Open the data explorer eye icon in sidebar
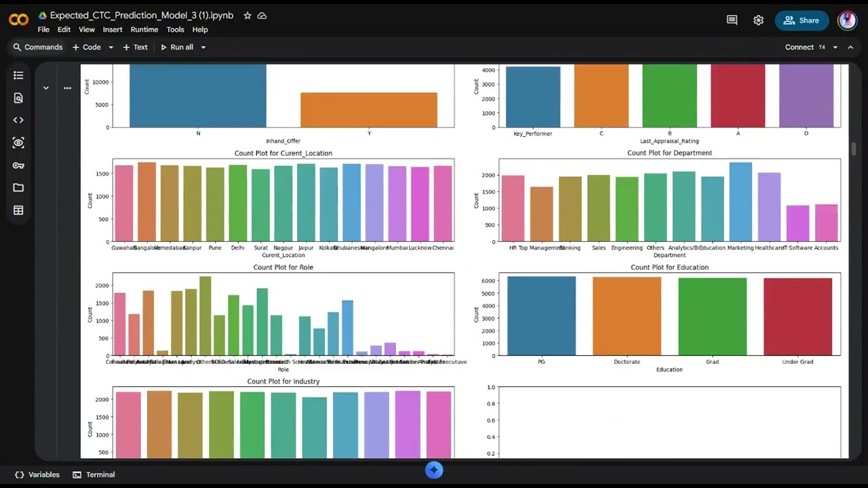868x488 pixels. coord(18,142)
